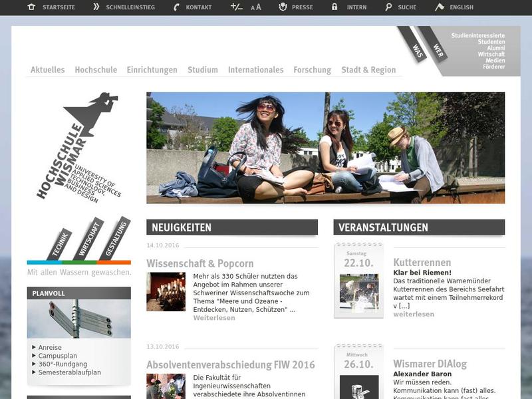Click the Intern padlock icon
The height and width of the screenshot is (399, 532).
[x=334, y=7]
